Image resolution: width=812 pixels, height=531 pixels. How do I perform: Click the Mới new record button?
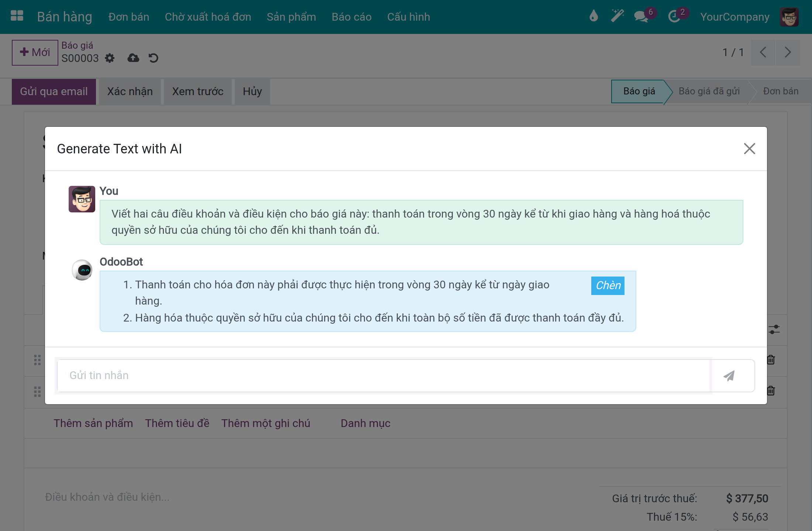(x=35, y=52)
